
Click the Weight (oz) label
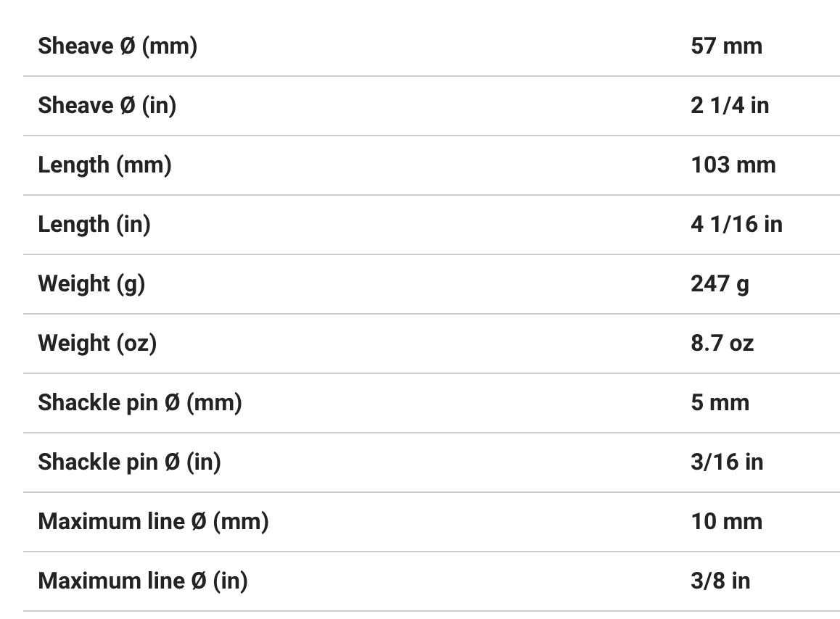pyautogui.click(x=97, y=343)
